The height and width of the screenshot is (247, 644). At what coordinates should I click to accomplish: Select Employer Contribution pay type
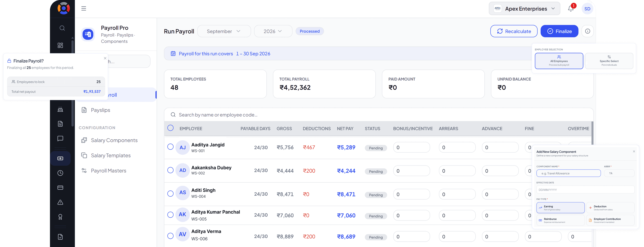point(610,220)
